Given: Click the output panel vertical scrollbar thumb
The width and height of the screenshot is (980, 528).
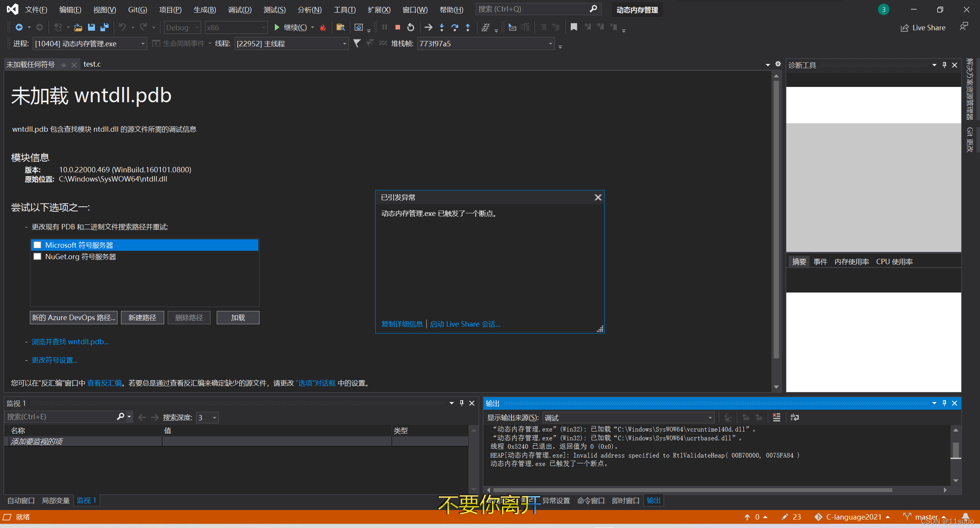Looking at the screenshot, I should coord(955,450).
